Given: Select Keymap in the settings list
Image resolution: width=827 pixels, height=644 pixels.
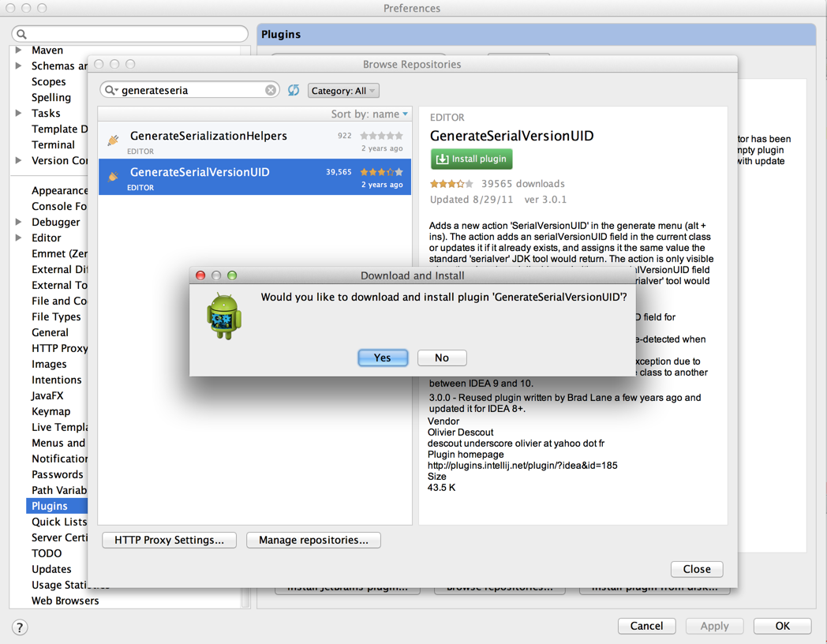Looking at the screenshot, I should 51,411.
